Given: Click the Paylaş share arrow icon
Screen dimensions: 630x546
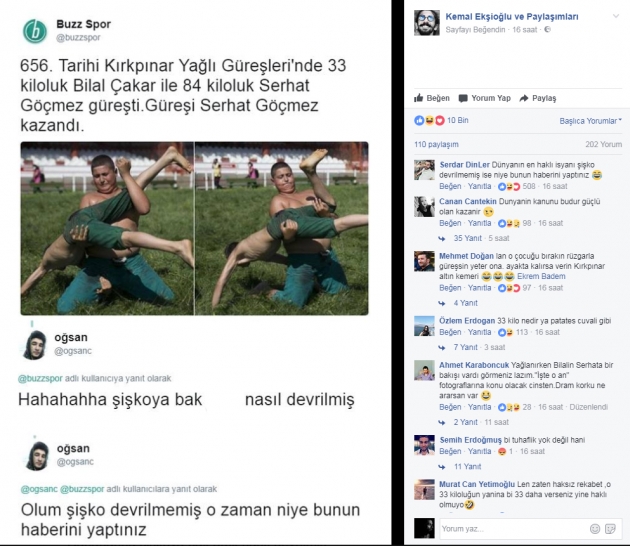Looking at the screenshot, I should 524,98.
